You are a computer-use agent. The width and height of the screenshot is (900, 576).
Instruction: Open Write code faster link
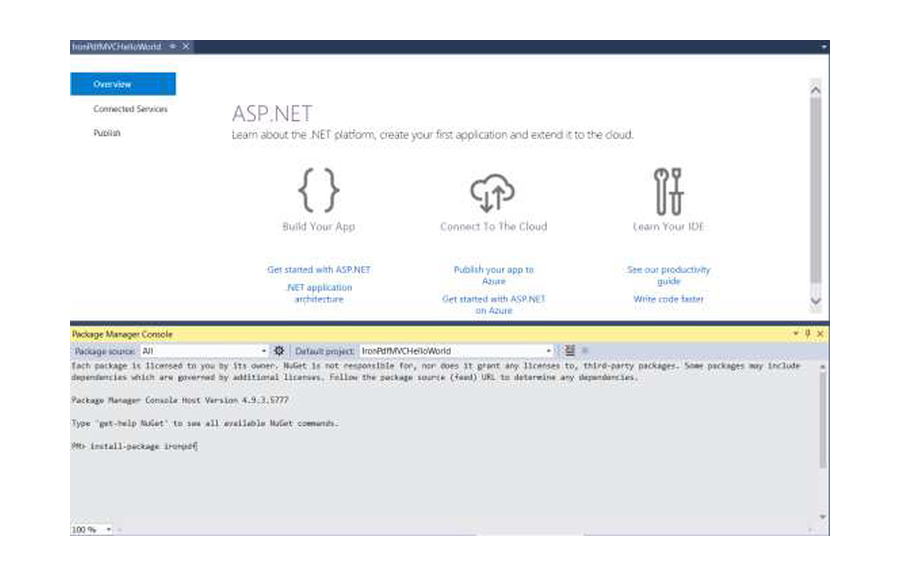669,299
